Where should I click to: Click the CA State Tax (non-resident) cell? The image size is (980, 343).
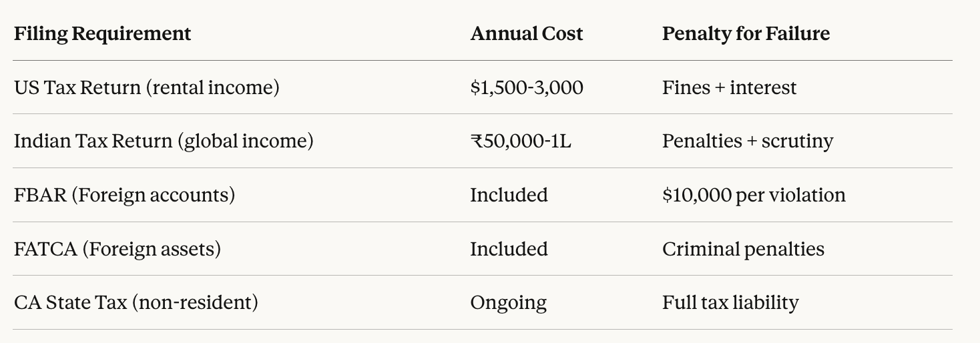[136, 302]
